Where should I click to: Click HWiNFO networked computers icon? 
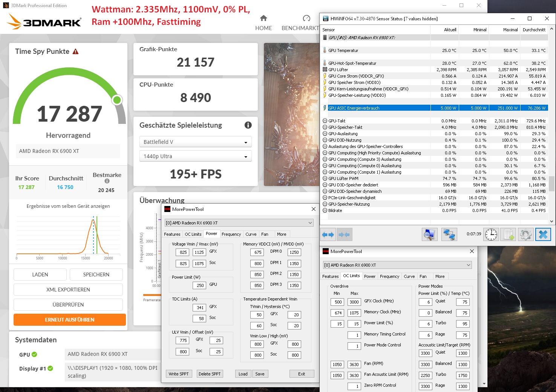tap(449, 235)
